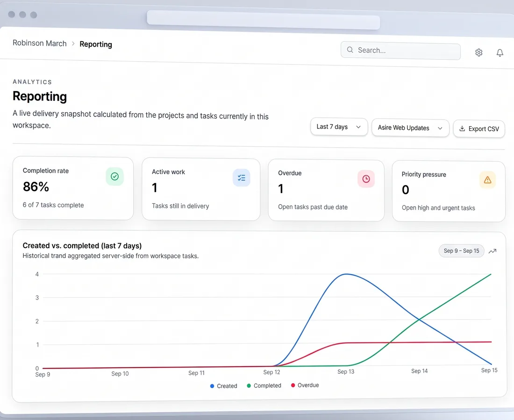Screen dimensions: 514x420
Task: Select the Overdue card
Action: click(326, 190)
